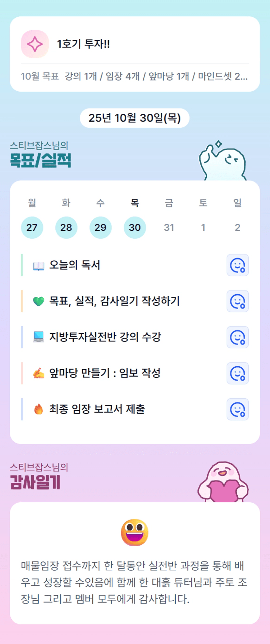Add reaction to 오늘의 독서 task
The height and width of the screenshot is (644, 270).
(237, 265)
